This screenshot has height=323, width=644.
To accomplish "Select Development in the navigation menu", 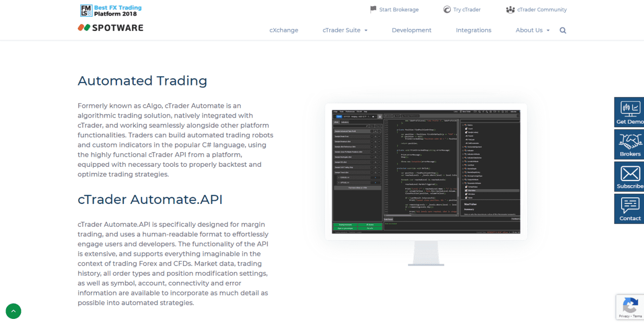I will [x=411, y=30].
